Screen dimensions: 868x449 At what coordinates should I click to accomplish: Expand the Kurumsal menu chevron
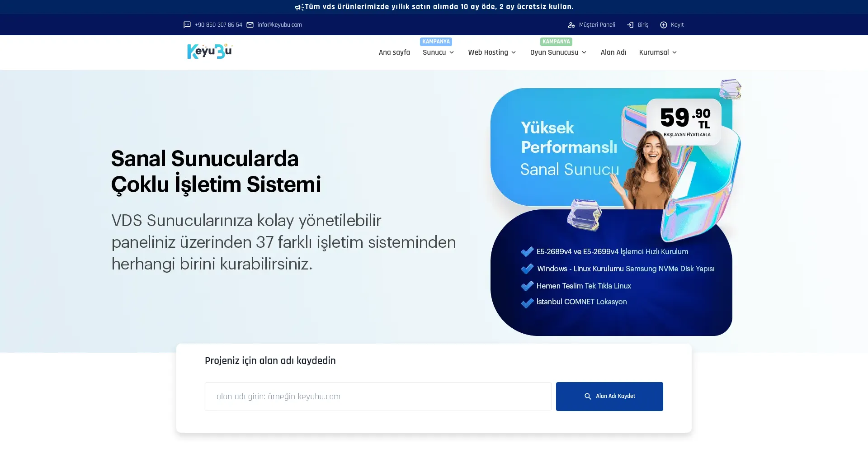pyautogui.click(x=675, y=52)
